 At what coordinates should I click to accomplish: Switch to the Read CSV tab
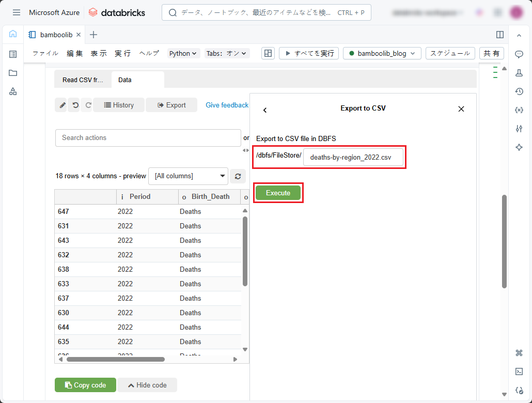click(83, 80)
